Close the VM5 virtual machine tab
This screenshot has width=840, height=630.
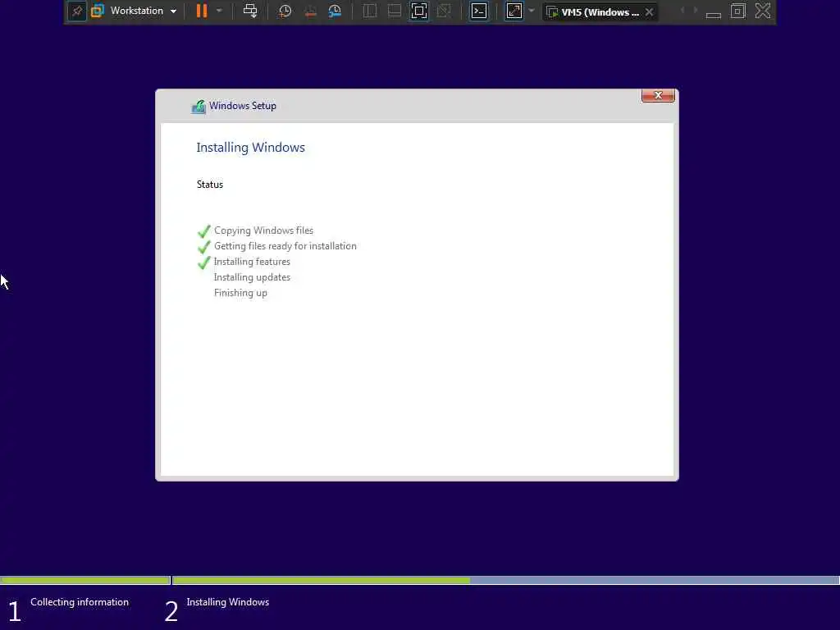(x=650, y=11)
